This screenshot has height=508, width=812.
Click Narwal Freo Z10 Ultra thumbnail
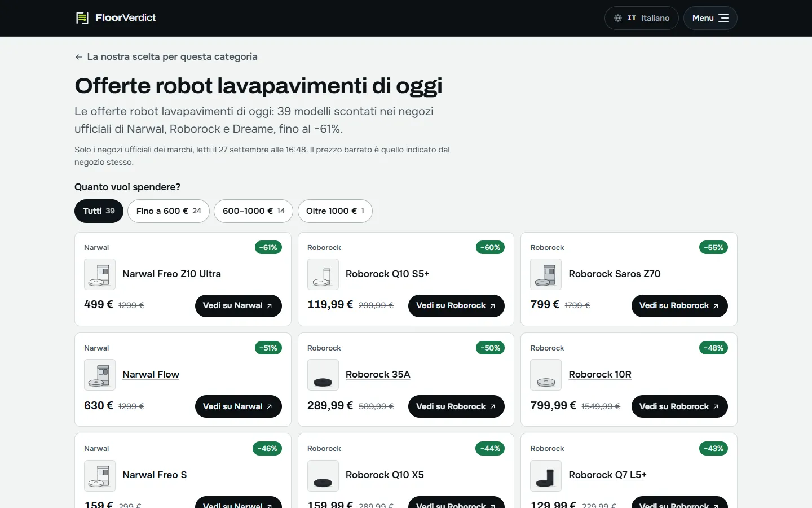point(100,274)
